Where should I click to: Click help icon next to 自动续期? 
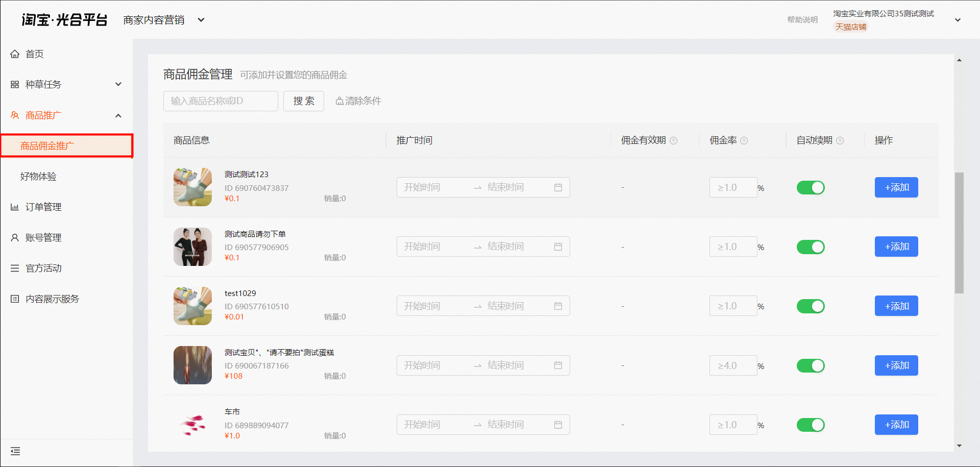click(840, 141)
